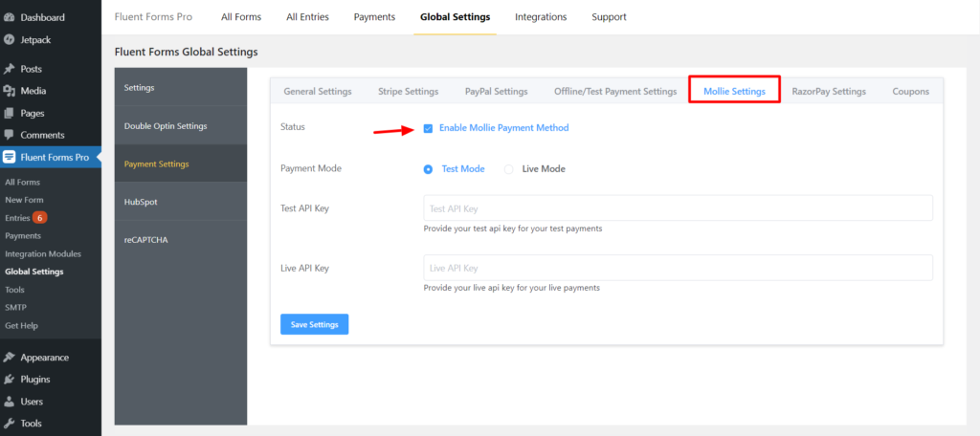Select the Mollie Settings tab
Screen dimensions: 980x436
[x=734, y=91]
